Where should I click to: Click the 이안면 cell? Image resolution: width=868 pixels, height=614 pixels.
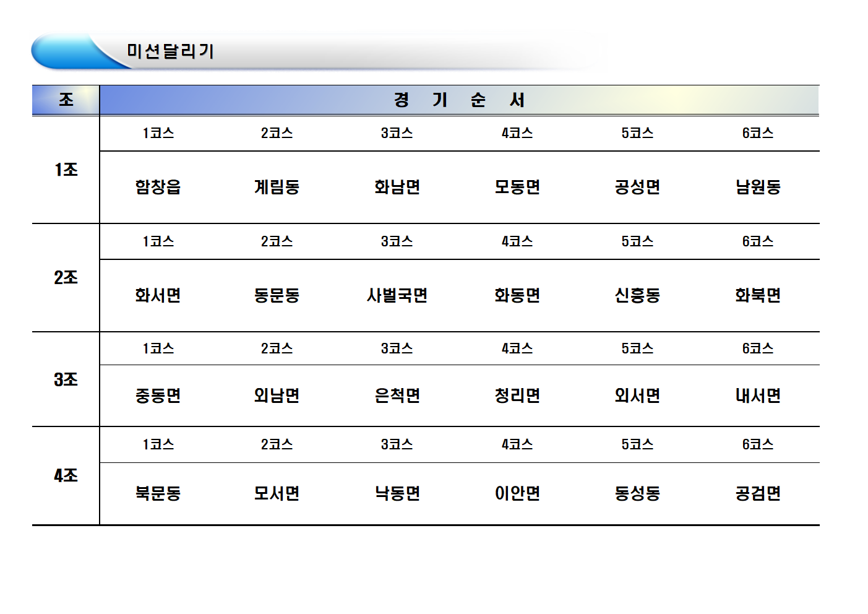[517, 493]
